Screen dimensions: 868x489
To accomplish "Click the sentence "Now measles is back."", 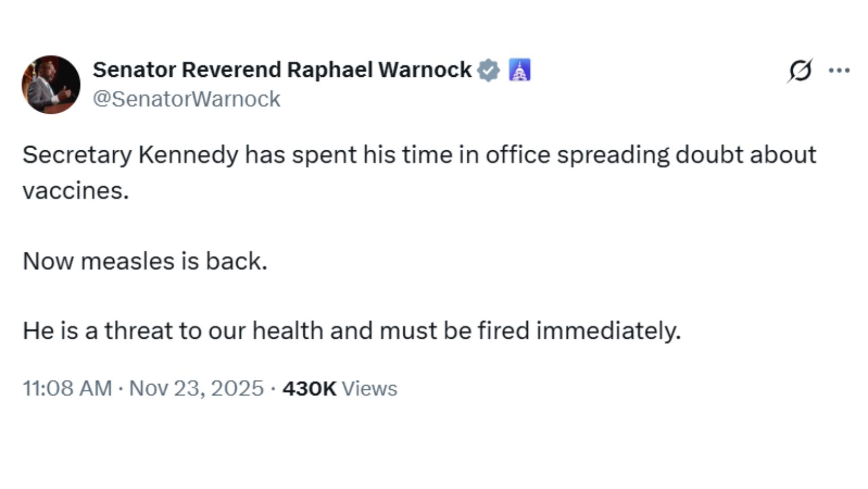I will coord(145,261).
